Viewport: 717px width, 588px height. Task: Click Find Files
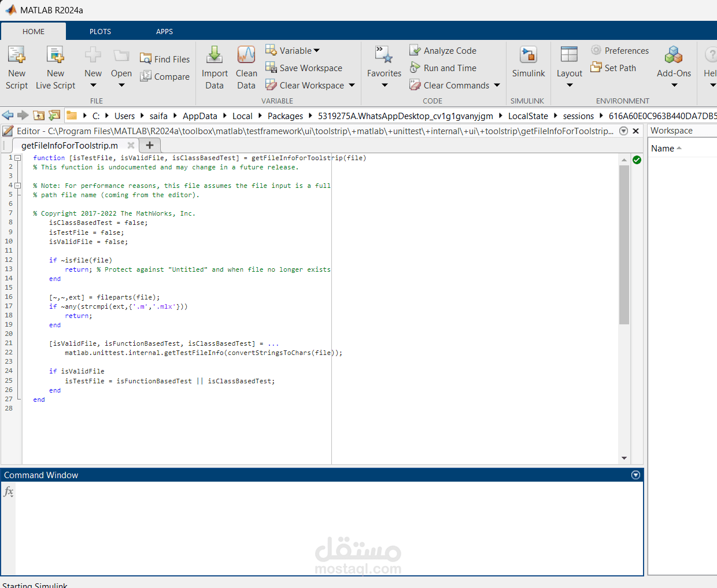[x=165, y=59]
